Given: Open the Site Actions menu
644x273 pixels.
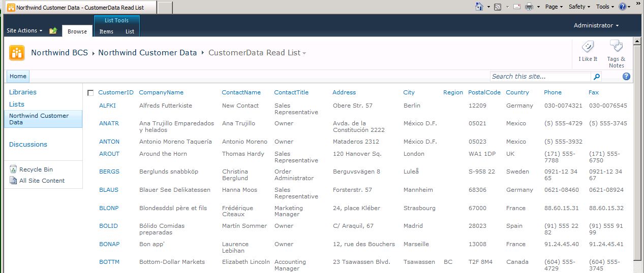Looking at the screenshot, I should click(24, 30).
